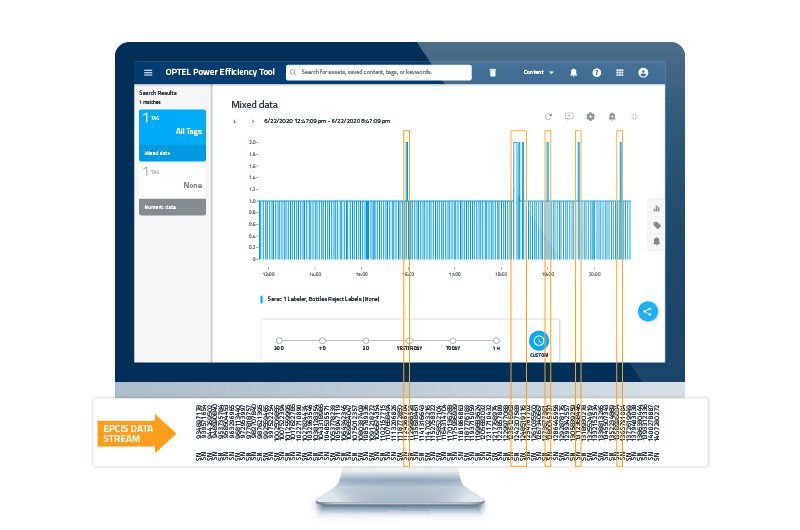
Task: Focus the assets search field
Action: click(x=379, y=72)
